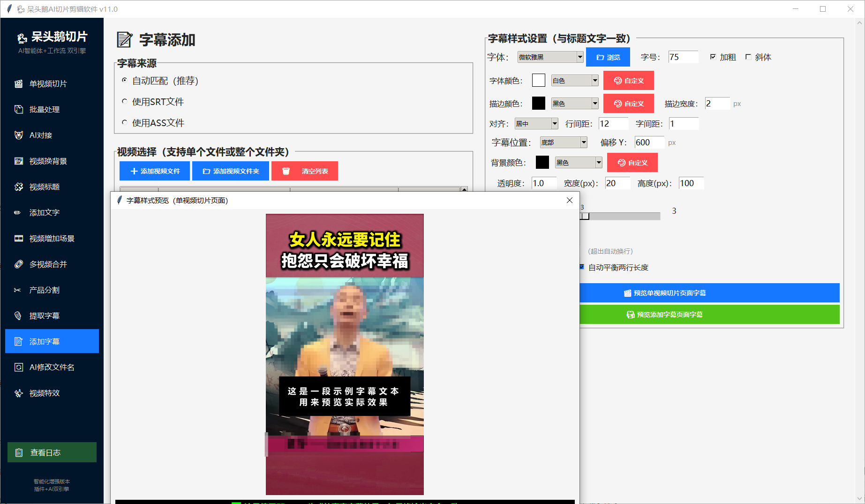
Task: Click the 字号 font size field
Action: (683, 57)
